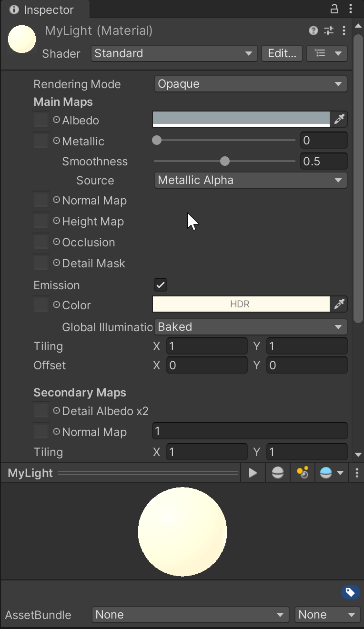Click the Emission HDR color swatch
Viewport: 364px width, 629px height.
[241, 304]
